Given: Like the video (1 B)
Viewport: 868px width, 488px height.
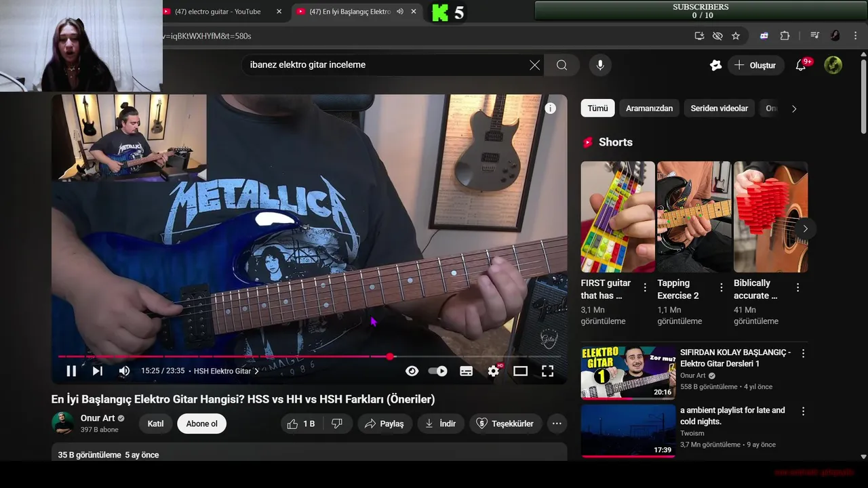Looking at the screenshot, I should [302, 424].
